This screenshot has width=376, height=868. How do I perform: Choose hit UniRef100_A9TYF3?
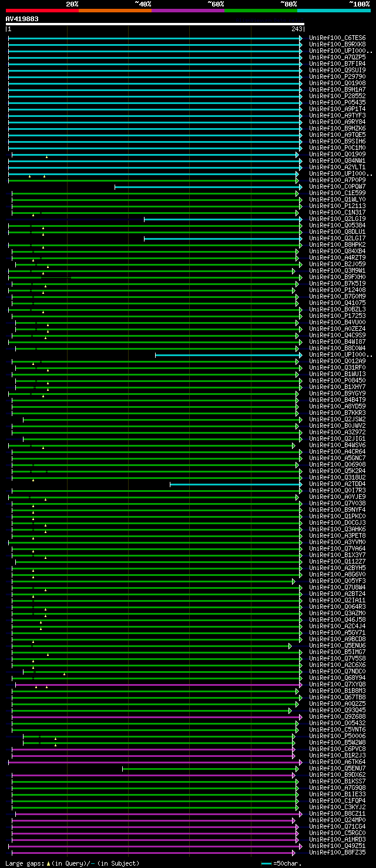click(x=337, y=115)
